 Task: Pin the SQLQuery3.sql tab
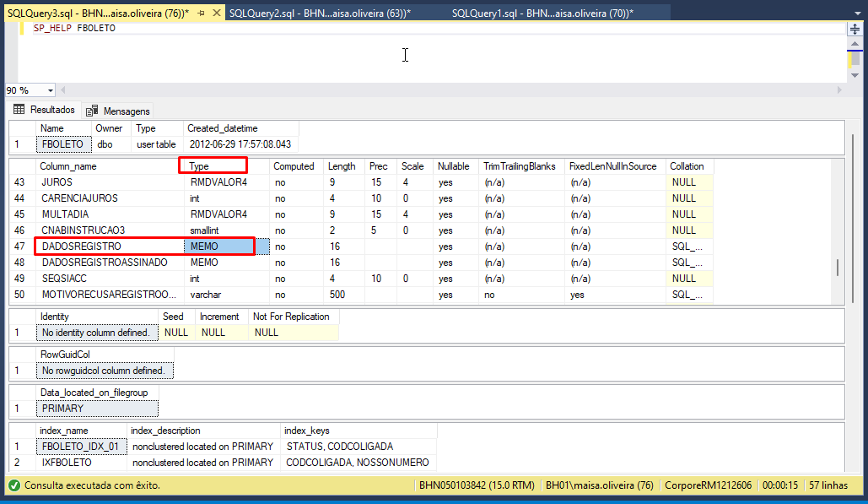201,13
